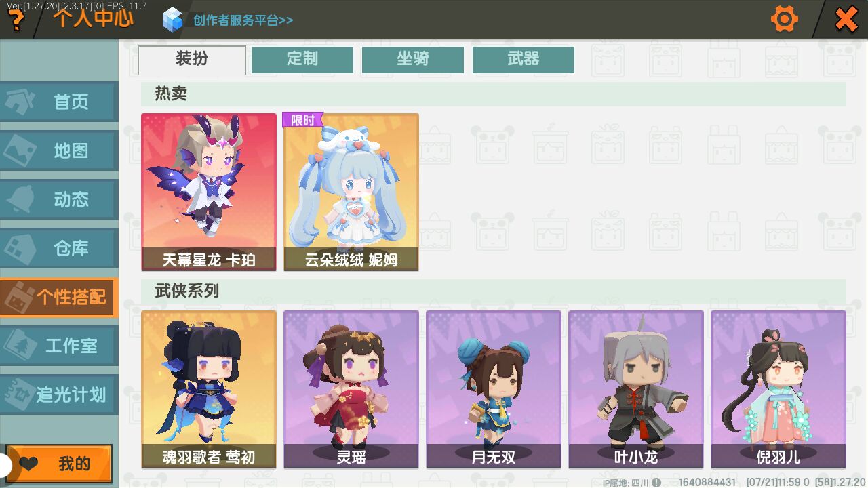Open the 动态 bell sidebar item
The image size is (868, 488).
pos(59,199)
